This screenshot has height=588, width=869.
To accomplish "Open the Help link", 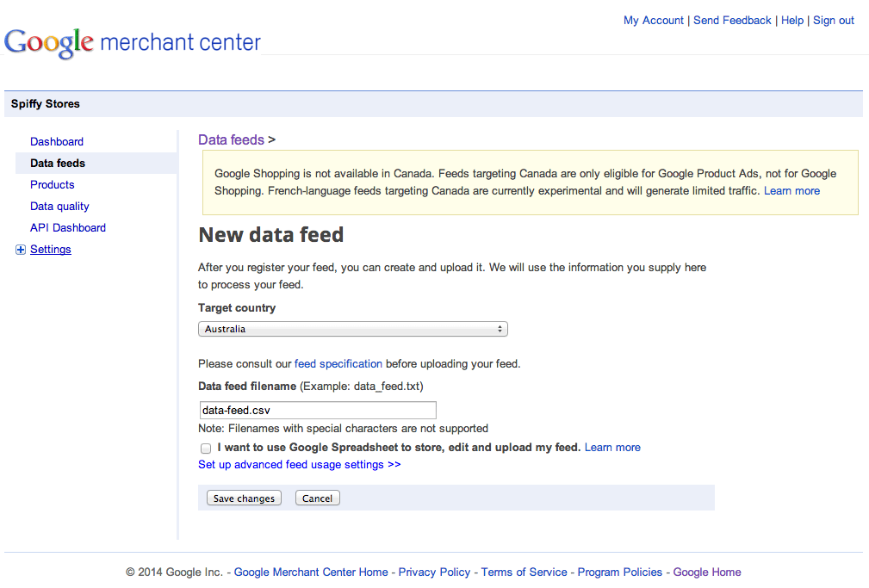I will pos(792,21).
